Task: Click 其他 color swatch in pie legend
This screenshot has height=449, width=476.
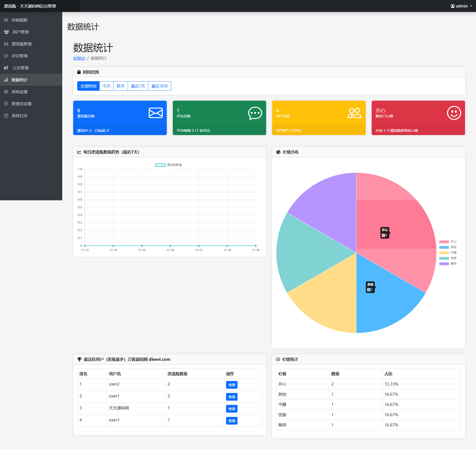Action: click(x=444, y=247)
